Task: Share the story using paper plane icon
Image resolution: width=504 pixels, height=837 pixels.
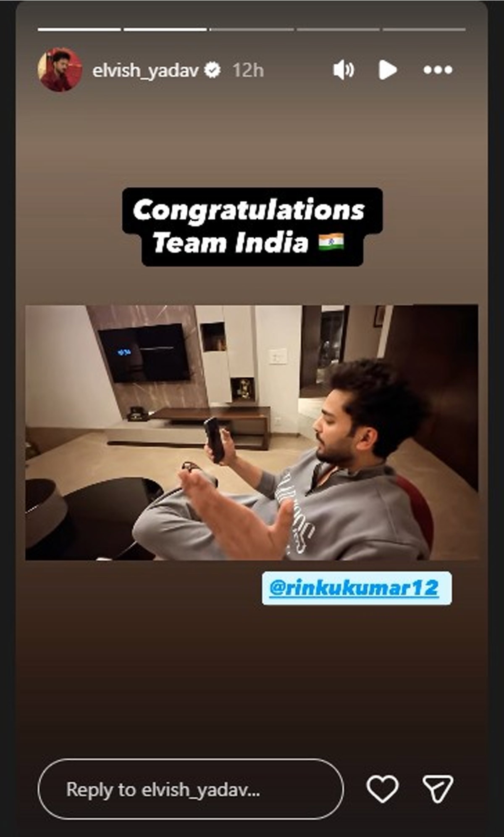Action: tap(438, 789)
